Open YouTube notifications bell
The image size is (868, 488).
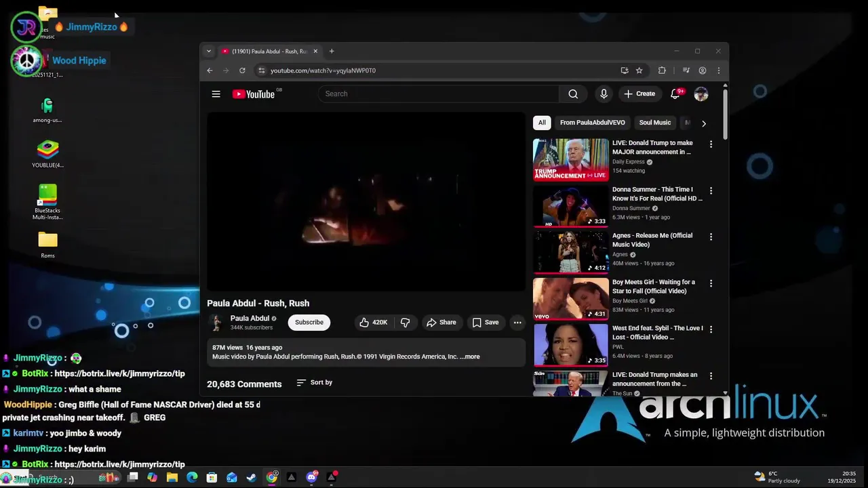[x=675, y=94]
